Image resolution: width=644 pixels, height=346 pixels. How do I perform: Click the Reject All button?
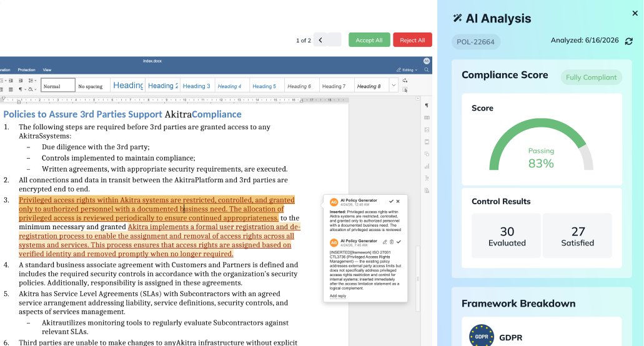[x=412, y=40]
